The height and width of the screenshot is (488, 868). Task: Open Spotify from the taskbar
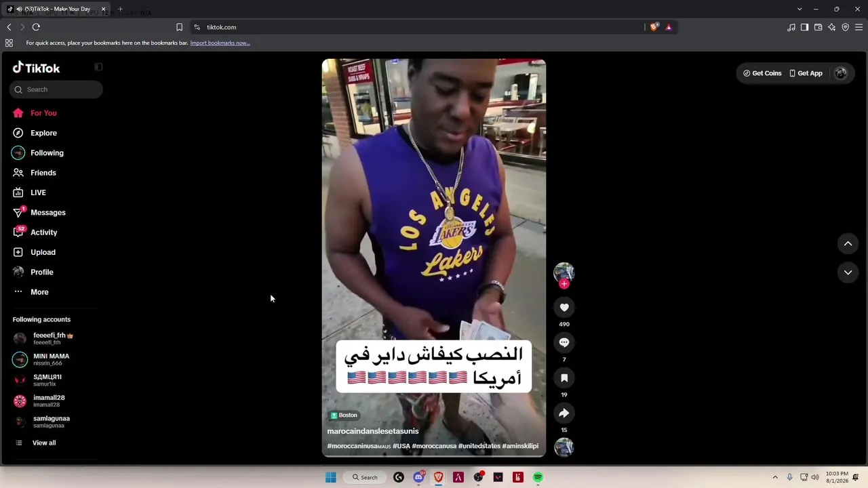pyautogui.click(x=538, y=477)
